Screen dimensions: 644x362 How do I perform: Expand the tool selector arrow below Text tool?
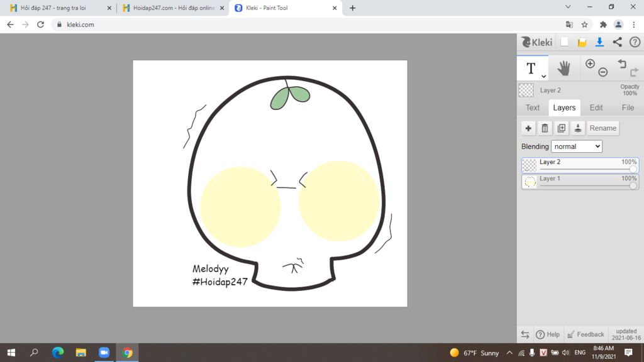pyautogui.click(x=543, y=76)
